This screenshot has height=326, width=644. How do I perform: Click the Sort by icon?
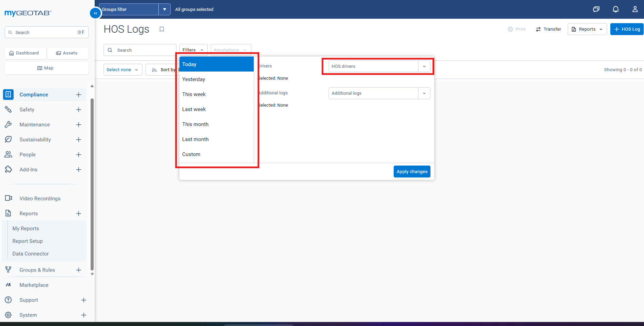(154, 69)
